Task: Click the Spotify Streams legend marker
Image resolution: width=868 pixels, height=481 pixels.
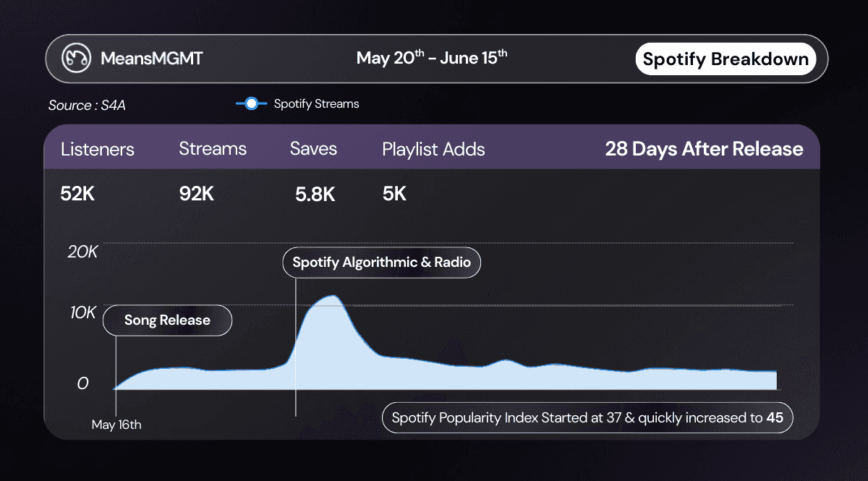Action: pyautogui.click(x=251, y=103)
